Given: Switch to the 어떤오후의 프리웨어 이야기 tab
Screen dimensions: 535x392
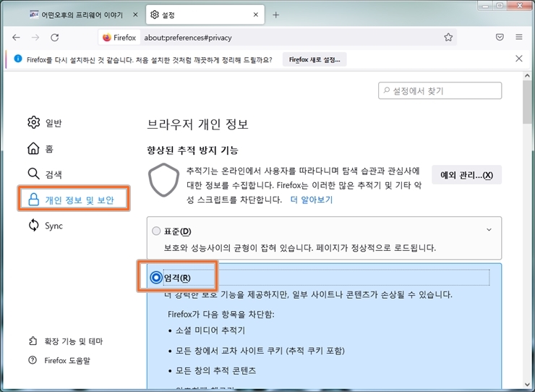Looking at the screenshot, I should pos(82,14).
